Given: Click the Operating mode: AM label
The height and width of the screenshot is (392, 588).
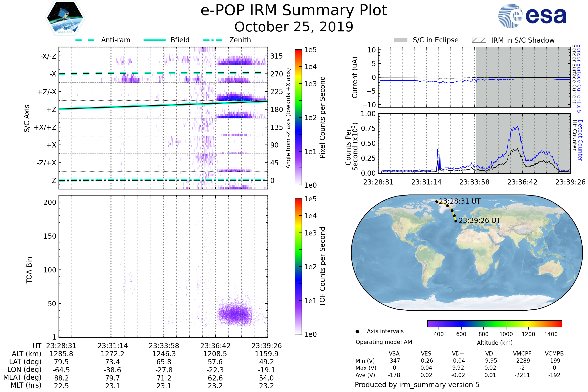Looking at the screenshot, I should coord(384,342).
